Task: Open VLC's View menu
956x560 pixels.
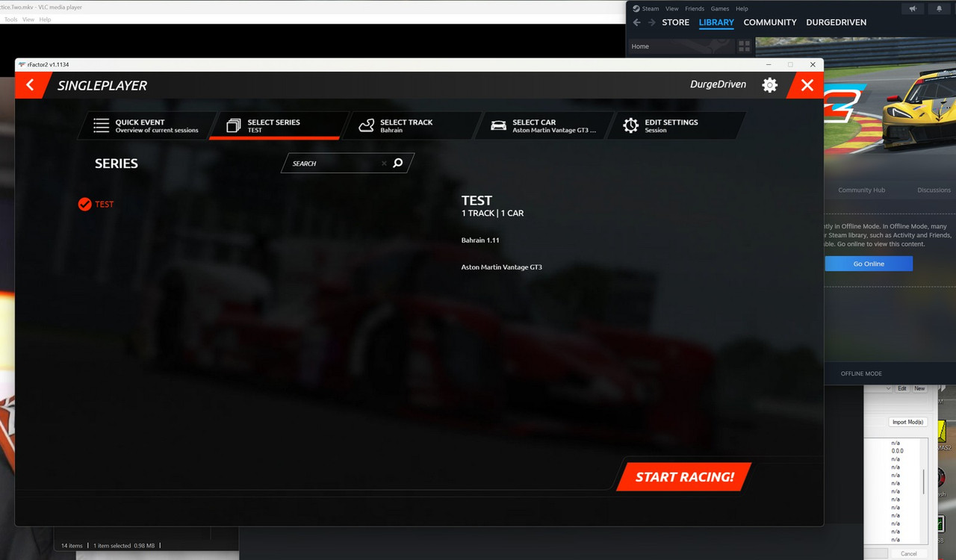Action: pyautogui.click(x=28, y=19)
